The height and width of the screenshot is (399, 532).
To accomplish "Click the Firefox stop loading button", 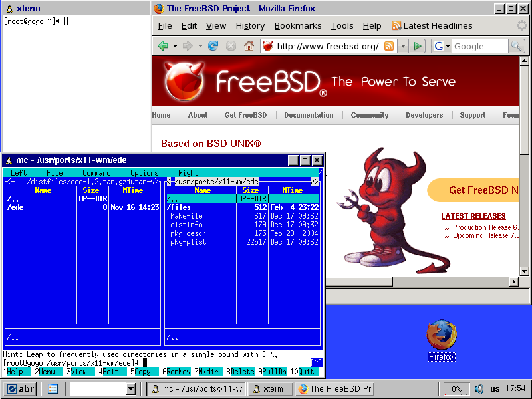I will (x=231, y=46).
